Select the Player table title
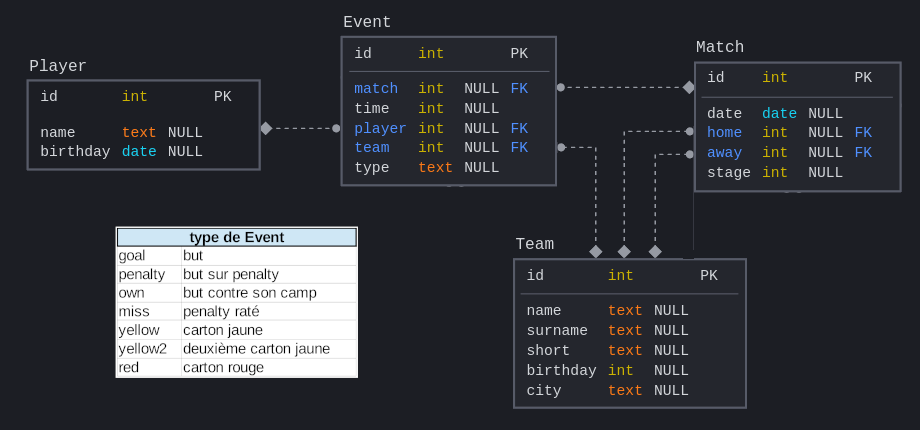 [x=58, y=66]
